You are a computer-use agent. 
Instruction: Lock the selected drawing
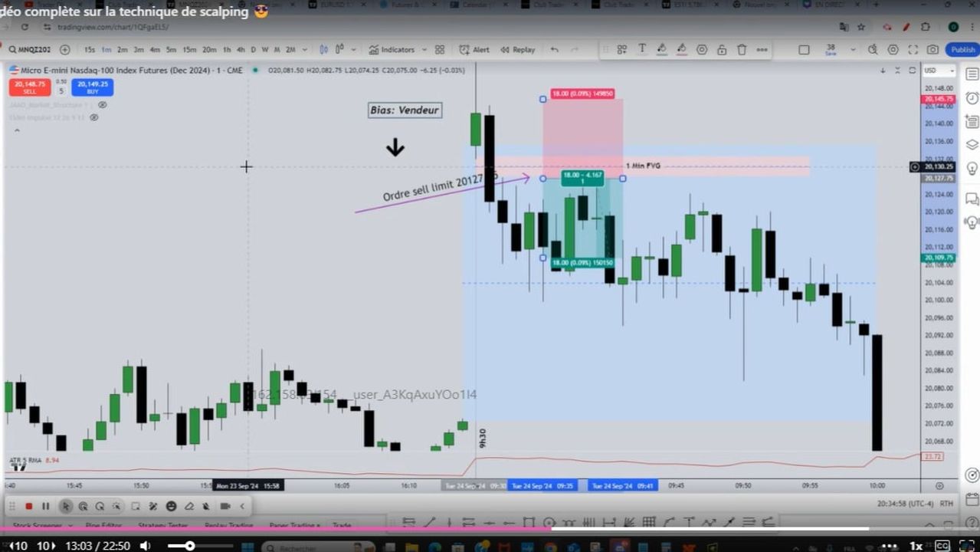coord(722,50)
